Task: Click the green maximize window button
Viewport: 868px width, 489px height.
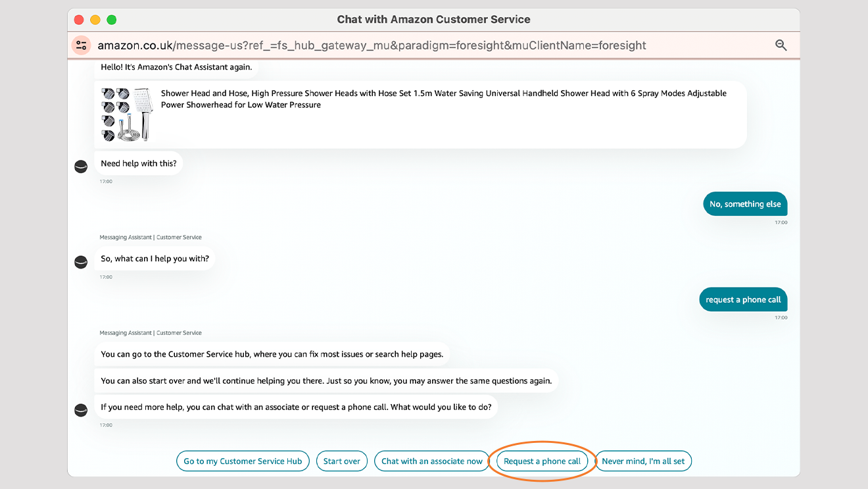Action: (112, 20)
